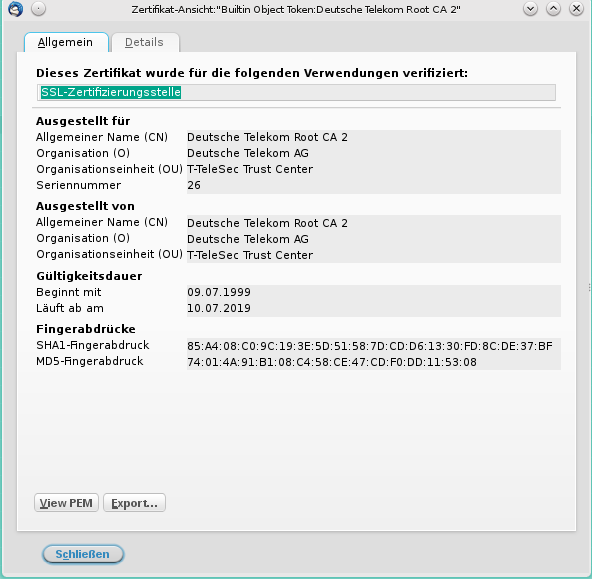Click the Thunderbird application icon in title bar
Image resolution: width=592 pixels, height=579 pixels.
coord(15,9)
